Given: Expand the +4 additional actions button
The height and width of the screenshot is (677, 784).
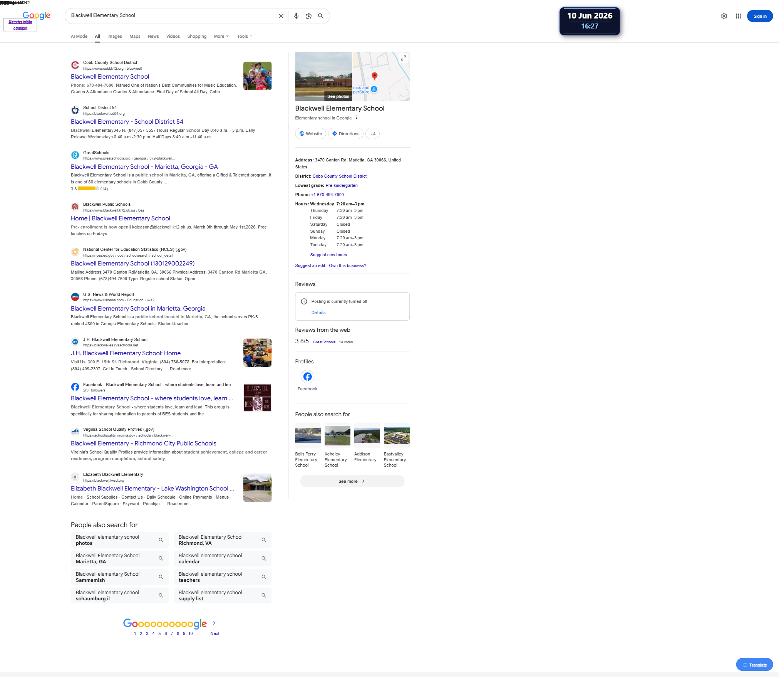Looking at the screenshot, I should pyautogui.click(x=372, y=134).
